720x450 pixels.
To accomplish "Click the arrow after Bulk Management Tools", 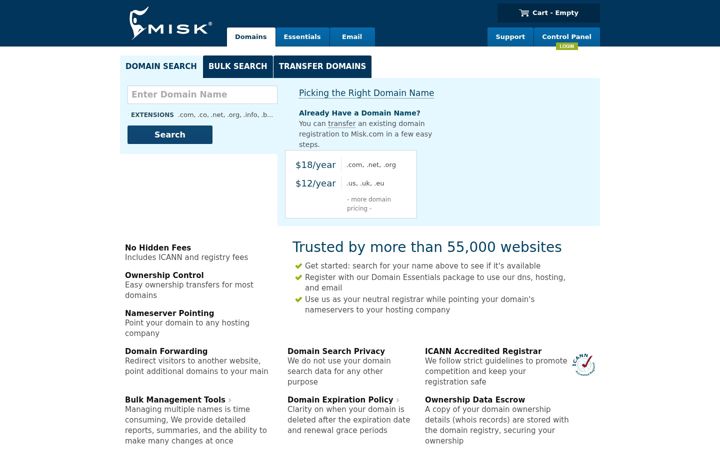I will pyautogui.click(x=230, y=400).
